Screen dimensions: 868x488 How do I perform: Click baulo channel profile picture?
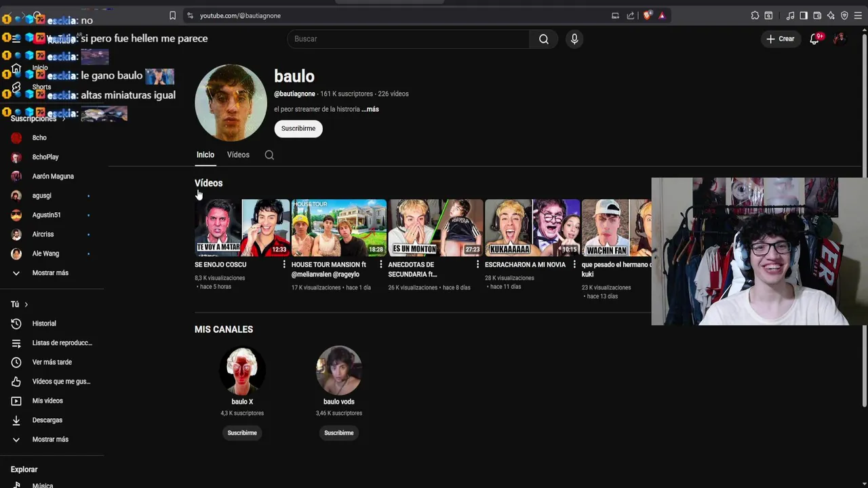[x=231, y=102]
